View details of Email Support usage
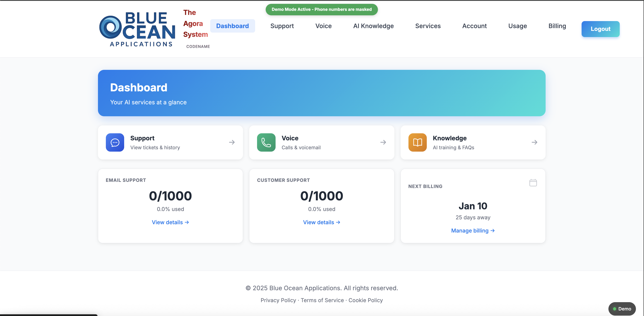The width and height of the screenshot is (644, 316). pos(170,222)
